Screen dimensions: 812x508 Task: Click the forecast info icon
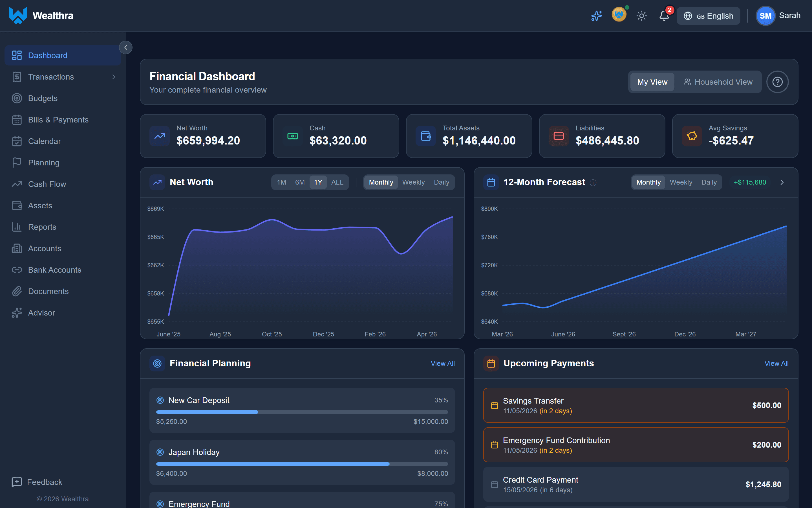[593, 183]
